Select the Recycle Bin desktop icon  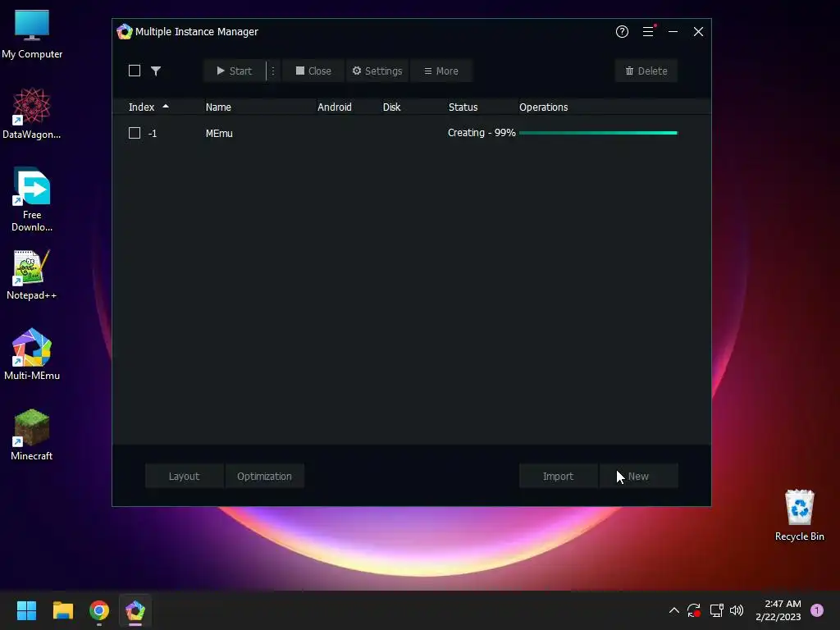point(799,515)
